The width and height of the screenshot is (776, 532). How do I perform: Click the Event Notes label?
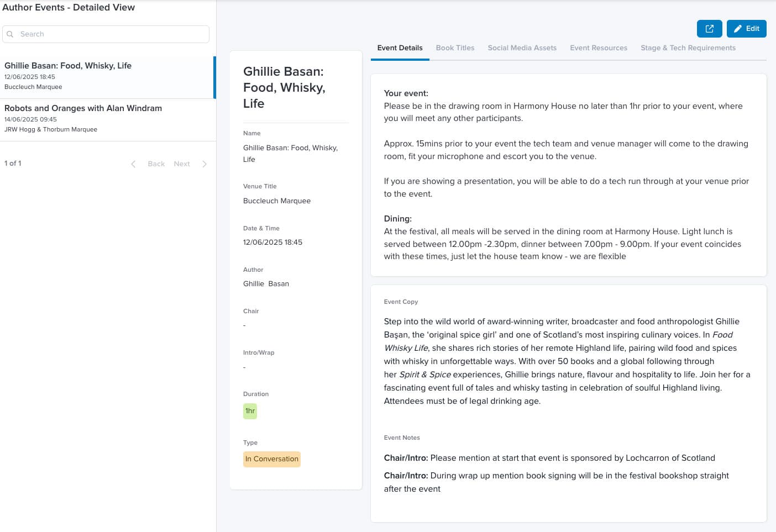(x=402, y=438)
